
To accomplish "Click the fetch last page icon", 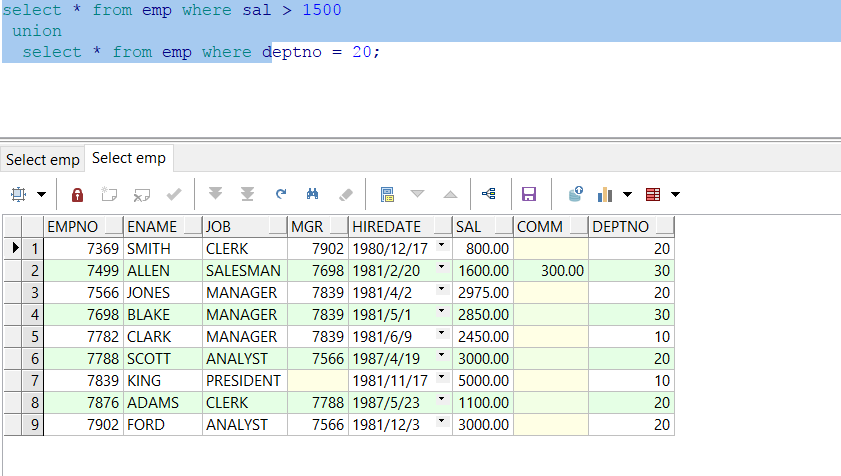I will [247, 194].
